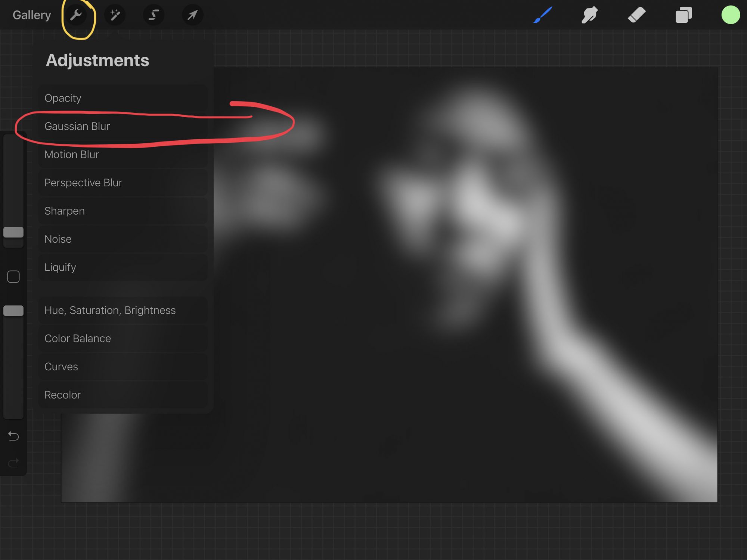This screenshot has width=747, height=560.
Task: Return to the Gallery
Action: [32, 15]
